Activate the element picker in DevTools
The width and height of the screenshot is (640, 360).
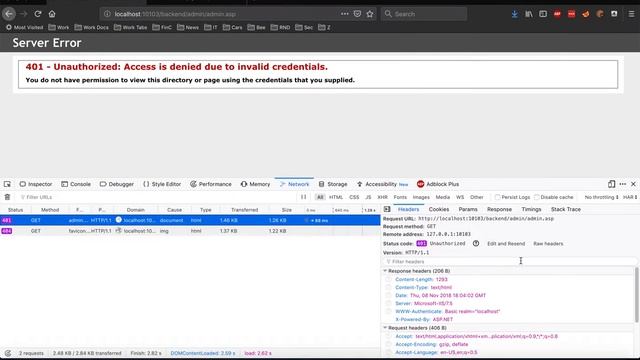coord(7,184)
